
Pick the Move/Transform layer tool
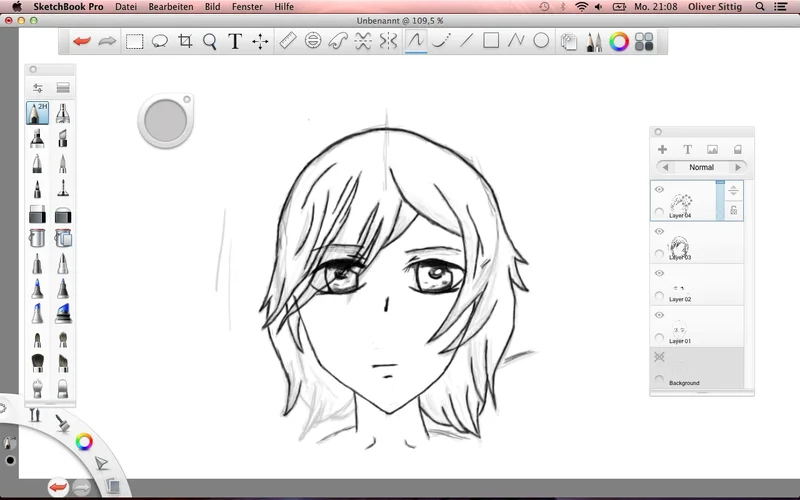pos(260,41)
